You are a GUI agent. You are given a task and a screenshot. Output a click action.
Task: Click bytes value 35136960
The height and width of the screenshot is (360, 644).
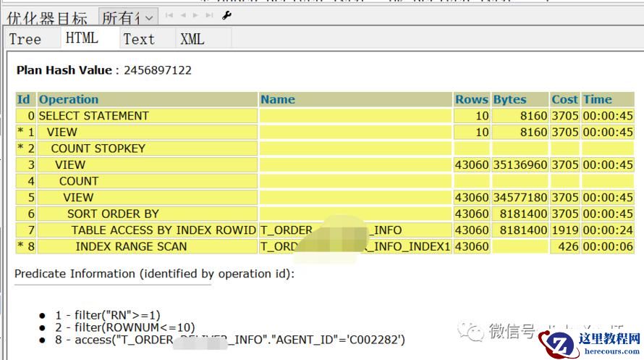coord(520,165)
